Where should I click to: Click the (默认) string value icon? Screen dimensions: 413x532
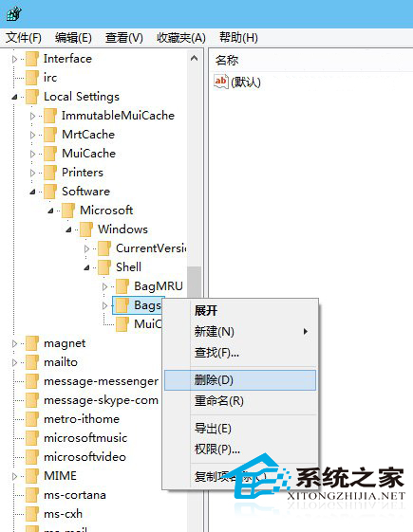(x=221, y=82)
